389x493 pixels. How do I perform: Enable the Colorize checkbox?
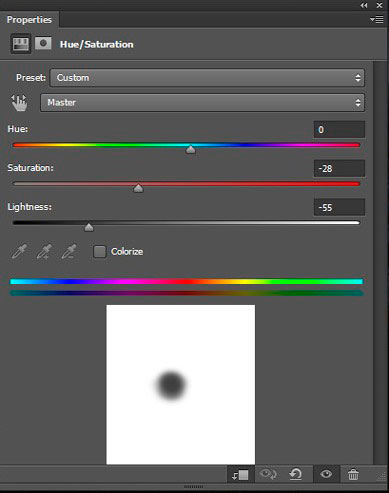point(100,251)
